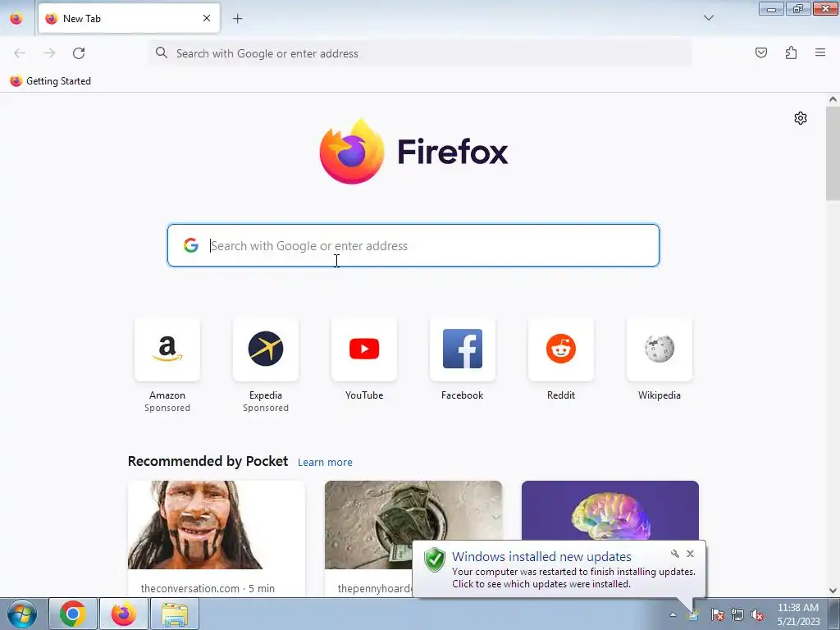Open theconversation.com Pocket story thumbnail

(217, 524)
